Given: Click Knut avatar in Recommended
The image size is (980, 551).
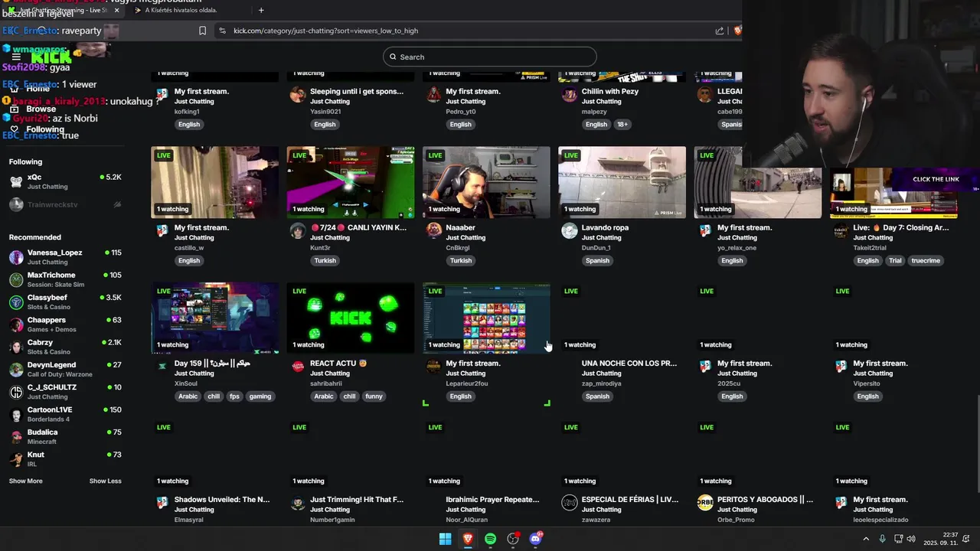Looking at the screenshot, I should [16, 459].
